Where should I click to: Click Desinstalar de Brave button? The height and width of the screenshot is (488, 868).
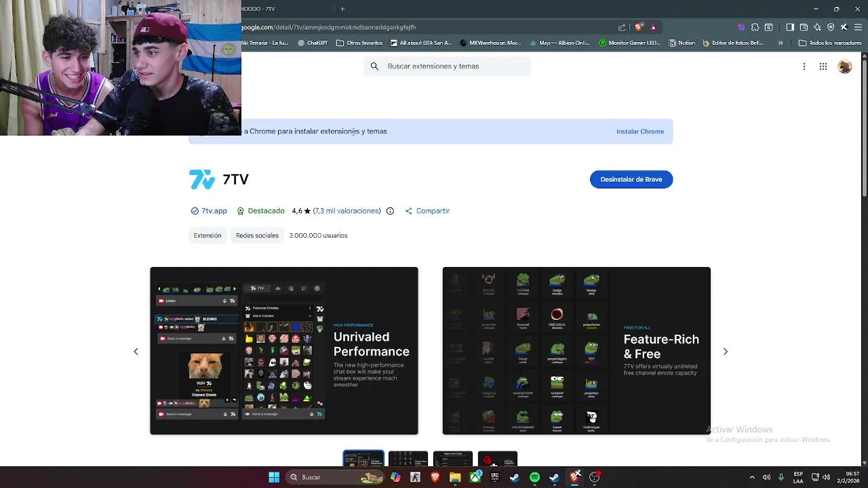point(631,180)
